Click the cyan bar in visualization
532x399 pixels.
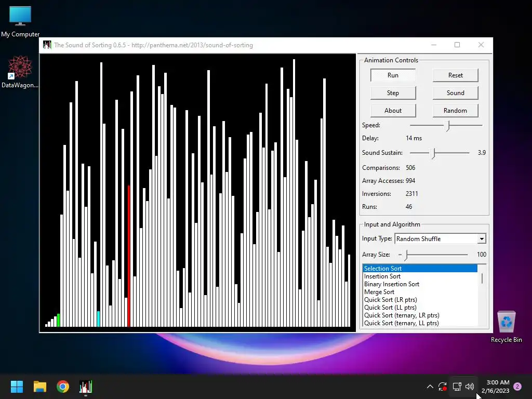point(98,319)
